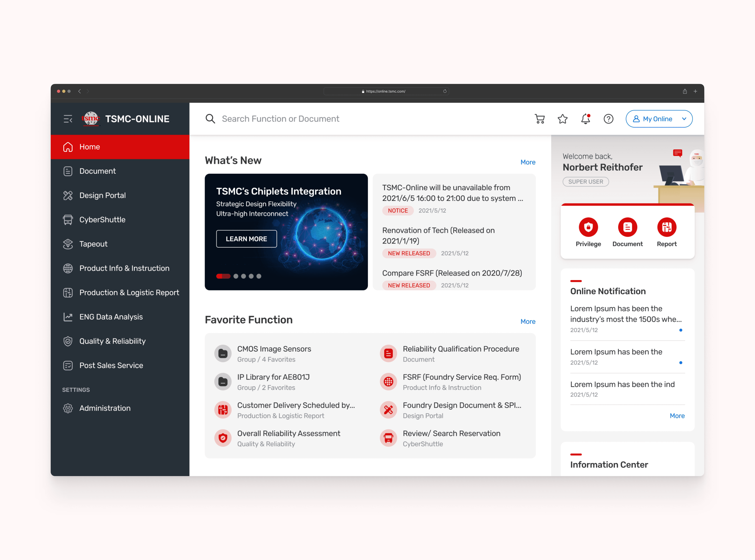Open the Tapeout sidebar menu item
Viewport: 755px width, 560px height.
[x=93, y=244]
